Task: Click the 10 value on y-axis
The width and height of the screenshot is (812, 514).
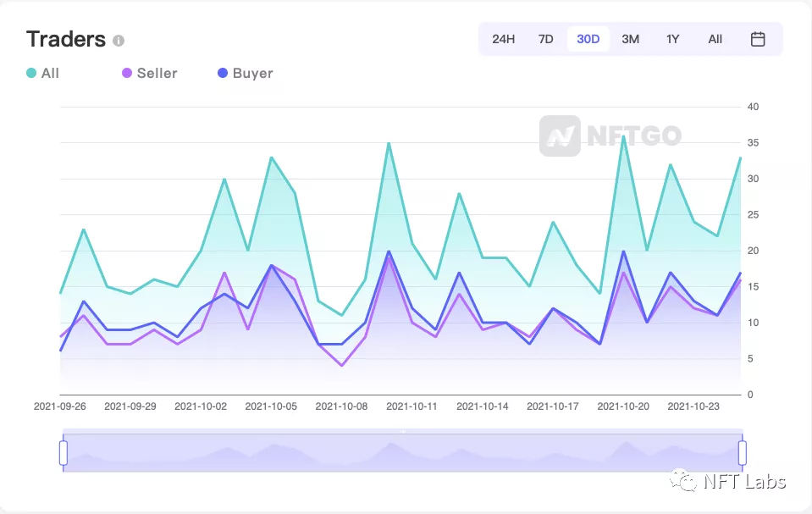Action: (x=753, y=323)
